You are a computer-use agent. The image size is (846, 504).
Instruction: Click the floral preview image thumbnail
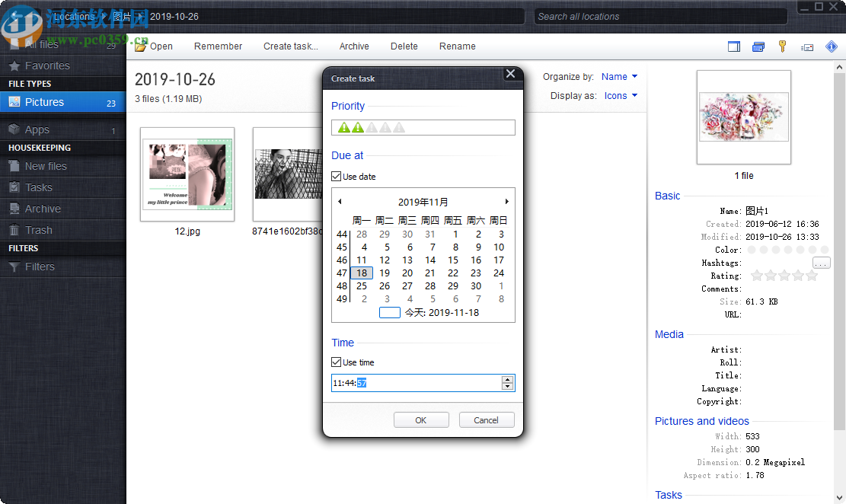[743, 117]
